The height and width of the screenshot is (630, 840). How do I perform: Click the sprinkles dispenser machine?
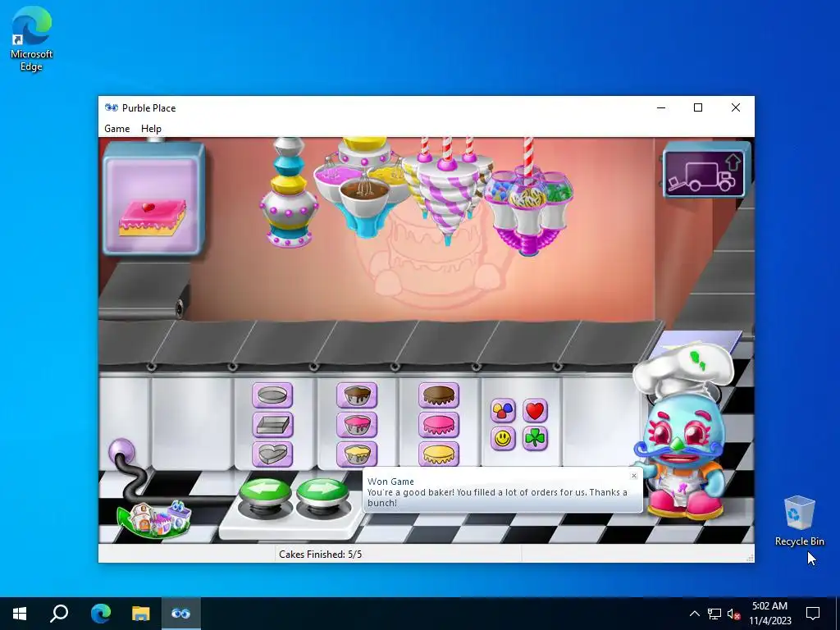[x=528, y=199]
